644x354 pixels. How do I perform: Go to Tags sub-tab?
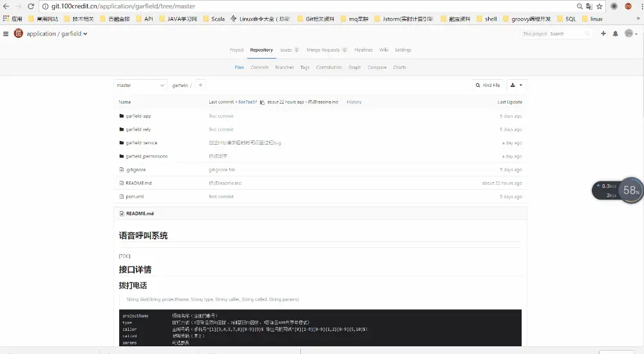click(305, 68)
